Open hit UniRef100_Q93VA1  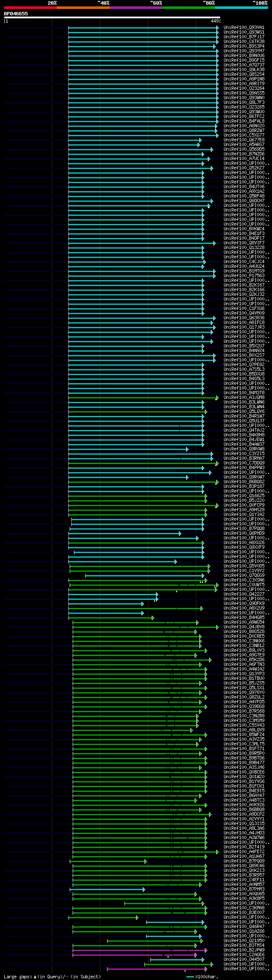pyautogui.click(x=244, y=28)
